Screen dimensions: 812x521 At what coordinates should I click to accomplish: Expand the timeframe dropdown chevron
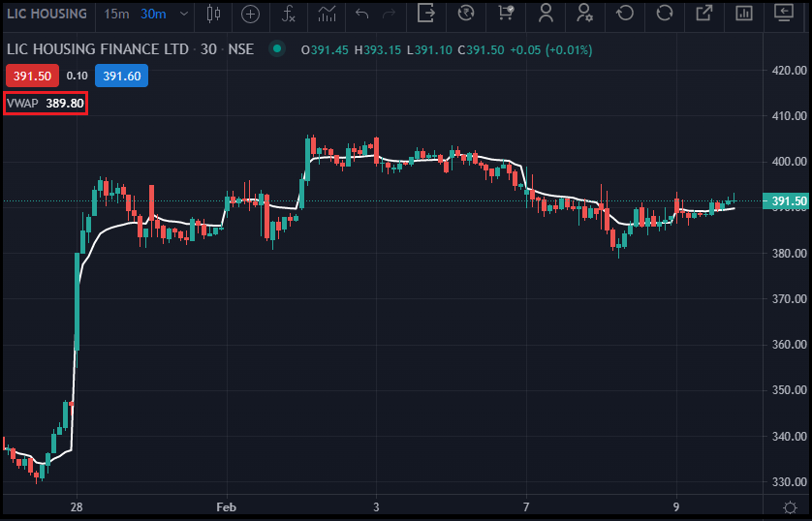[184, 14]
